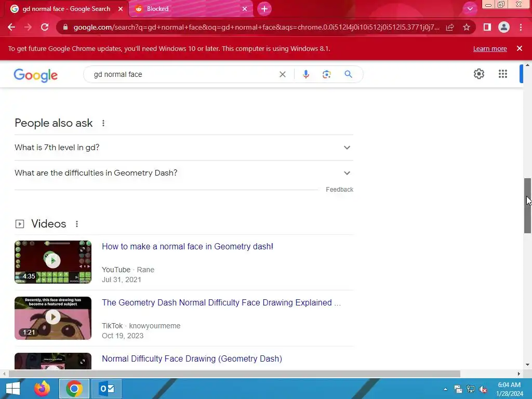
Task: Open People also ask options dots
Action: point(103,123)
